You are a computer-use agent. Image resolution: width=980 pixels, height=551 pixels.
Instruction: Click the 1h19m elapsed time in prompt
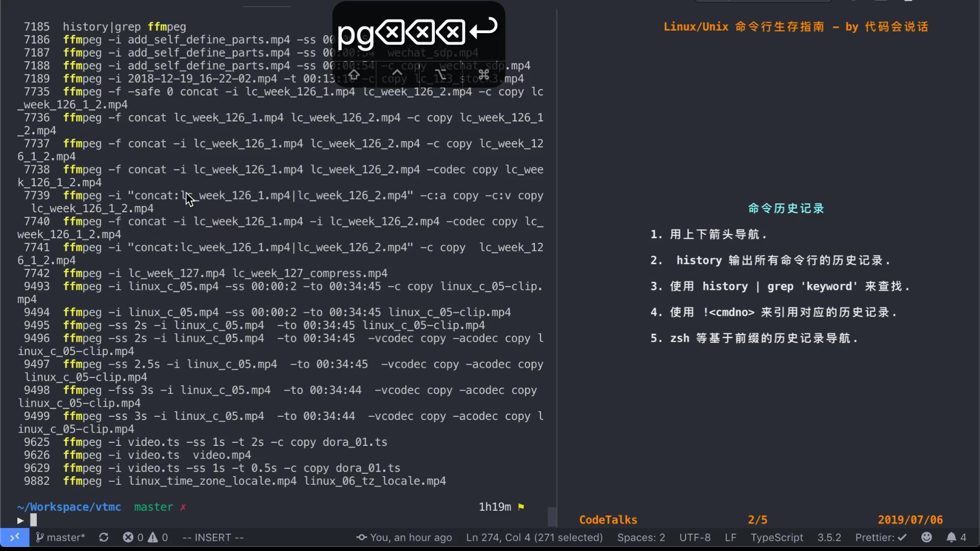[x=495, y=507]
